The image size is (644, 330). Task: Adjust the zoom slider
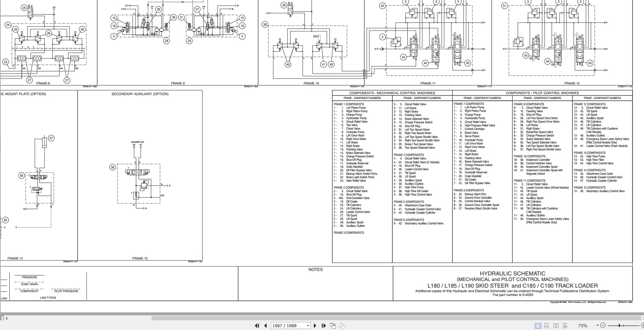pyautogui.click(x=620, y=325)
